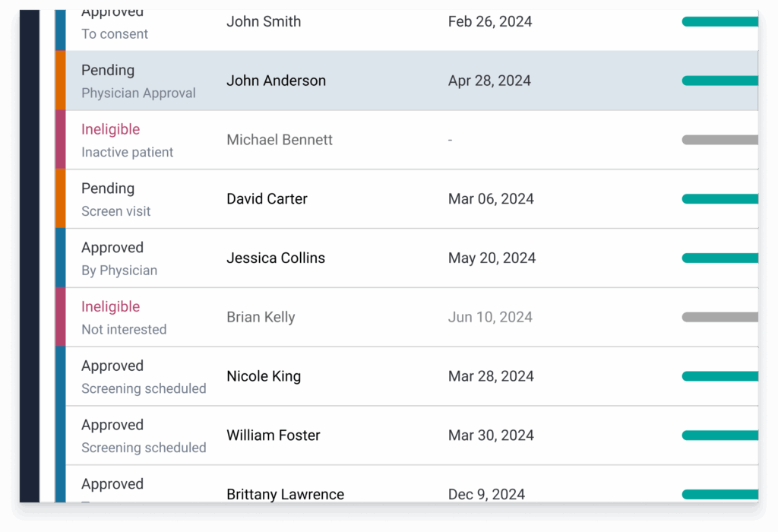Click the Apr 28, 2024 date cell
This screenshot has height=532, width=778.
coord(489,81)
